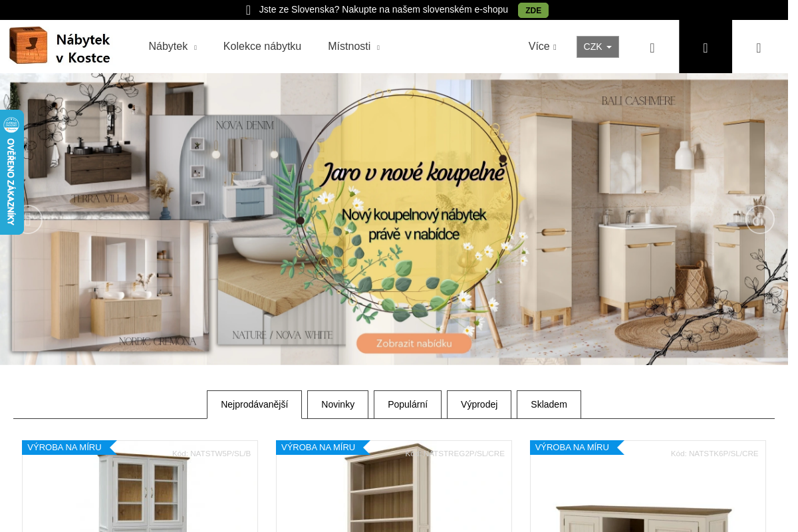This screenshot has width=798, height=532.
Task: Expand the Místnosti menu
Action: point(353,47)
